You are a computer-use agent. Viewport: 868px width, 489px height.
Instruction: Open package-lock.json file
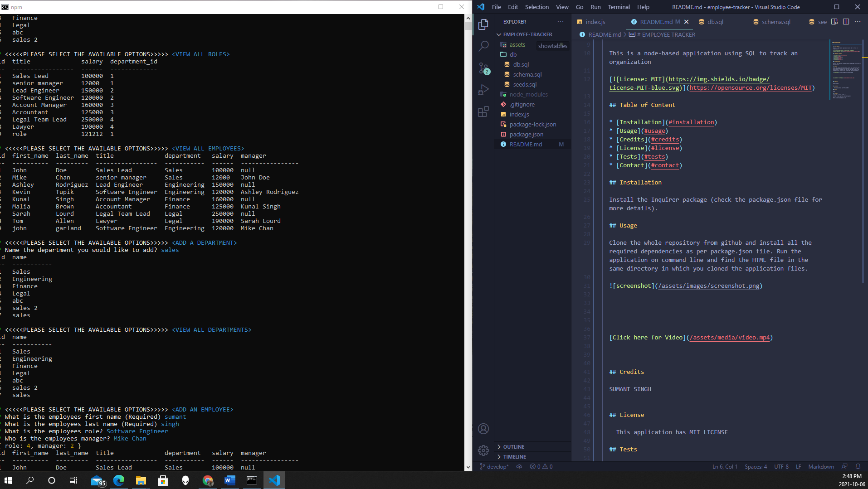tap(532, 124)
